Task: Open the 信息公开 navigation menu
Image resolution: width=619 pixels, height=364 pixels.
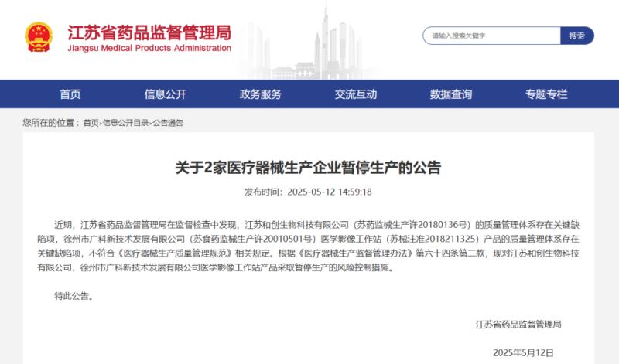Action: tap(165, 94)
